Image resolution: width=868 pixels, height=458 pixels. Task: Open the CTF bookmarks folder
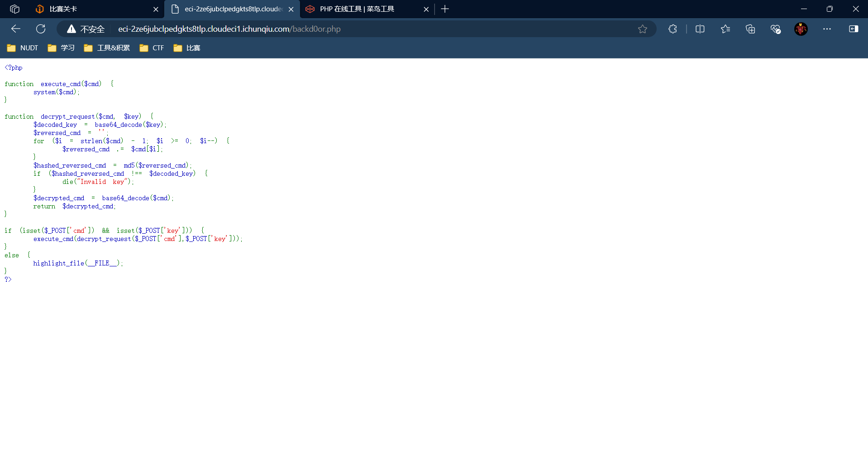[x=152, y=48]
